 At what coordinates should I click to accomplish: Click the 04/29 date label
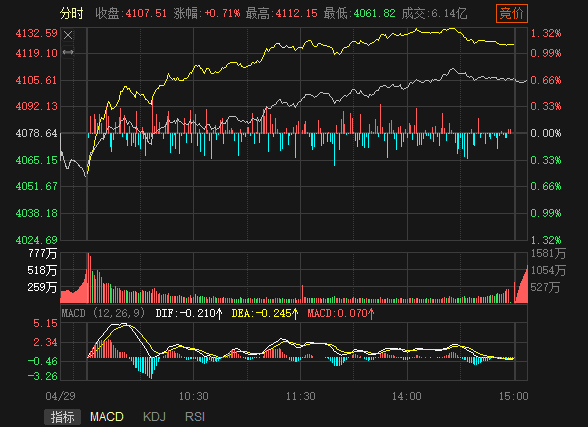coord(60,396)
